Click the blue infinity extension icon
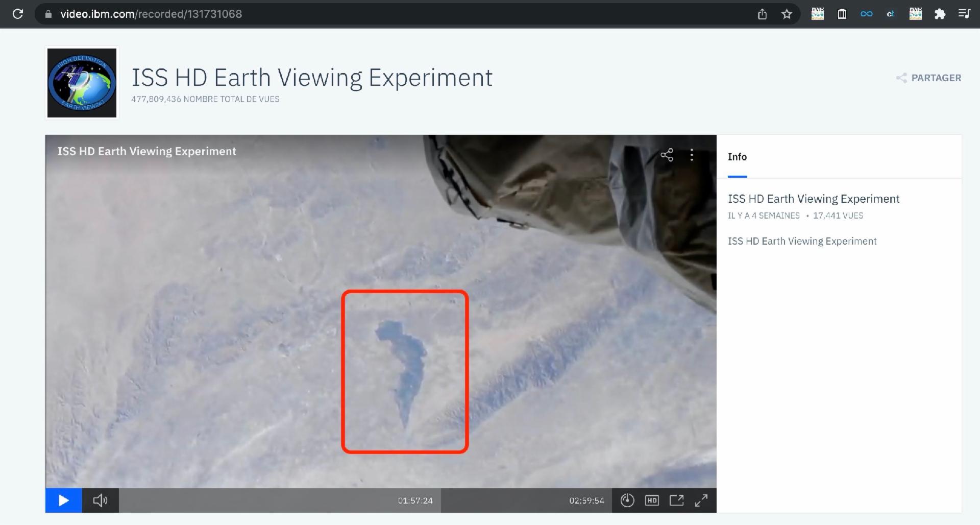 [x=866, y=14]
